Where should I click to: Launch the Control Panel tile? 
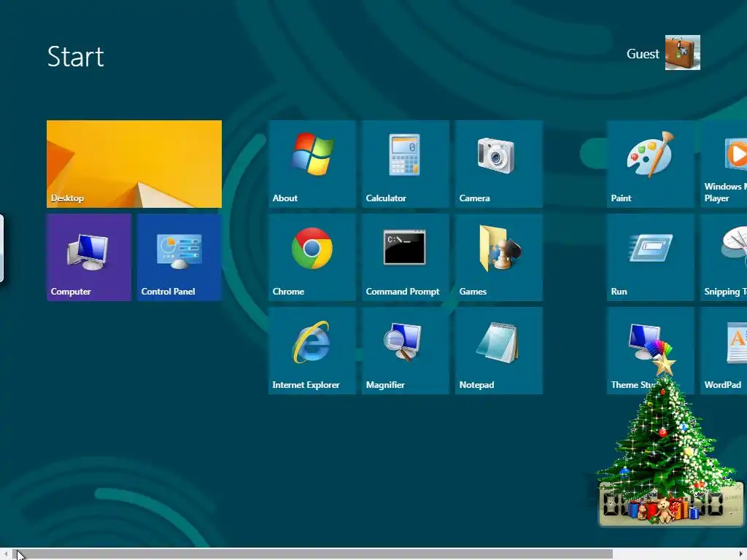coord(179,257)
